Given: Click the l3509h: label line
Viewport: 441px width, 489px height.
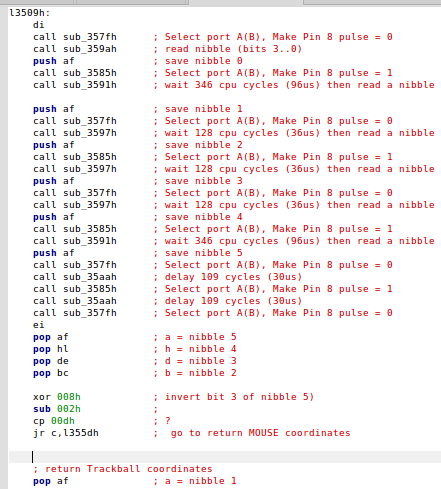Looking at the screenshot, I should (30, 13).
